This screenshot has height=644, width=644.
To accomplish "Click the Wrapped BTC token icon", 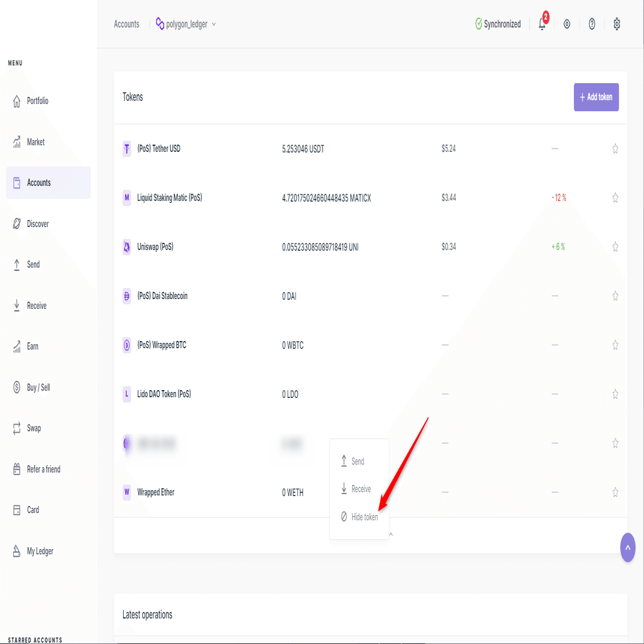I will [127, 345].
